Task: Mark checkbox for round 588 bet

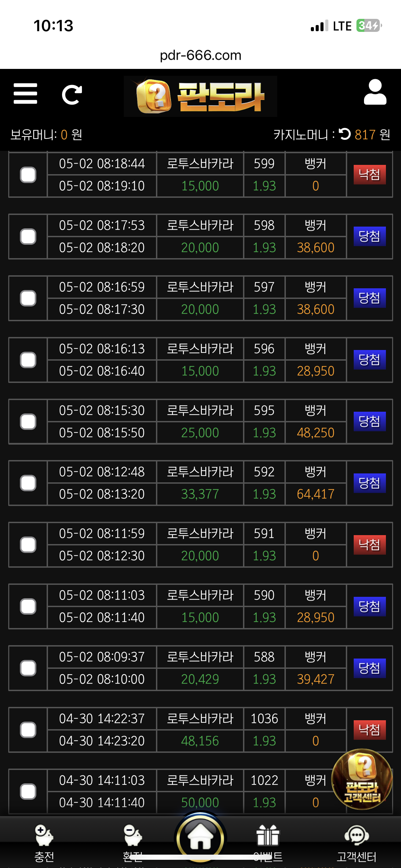Action: [28, 668]
